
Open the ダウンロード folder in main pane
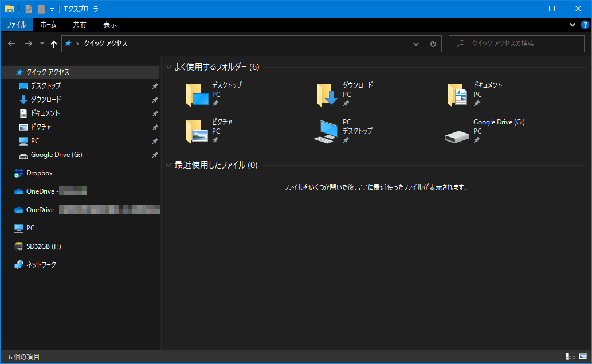click(x=327, y=95)
